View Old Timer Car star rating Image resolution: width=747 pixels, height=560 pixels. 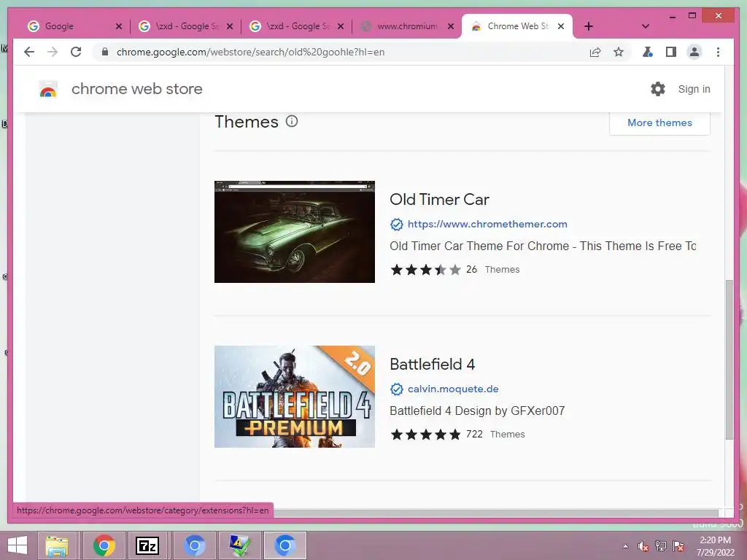(425, 270)
